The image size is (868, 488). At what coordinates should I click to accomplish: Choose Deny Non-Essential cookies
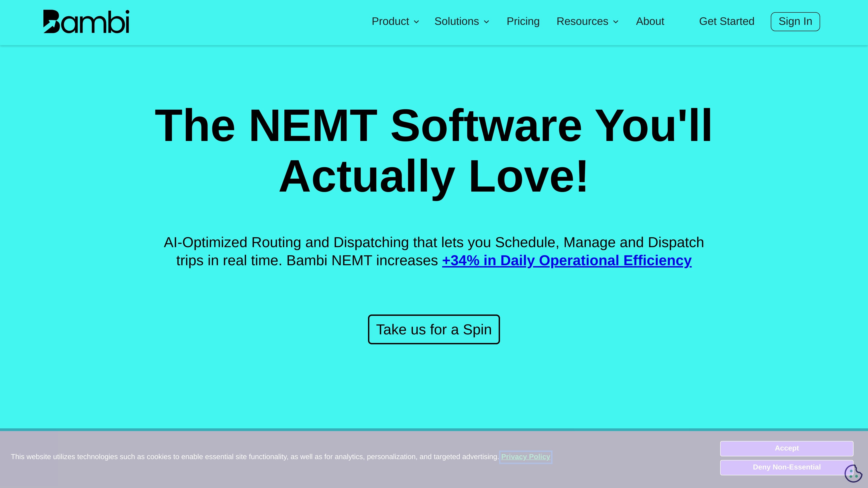click(786, 467)
